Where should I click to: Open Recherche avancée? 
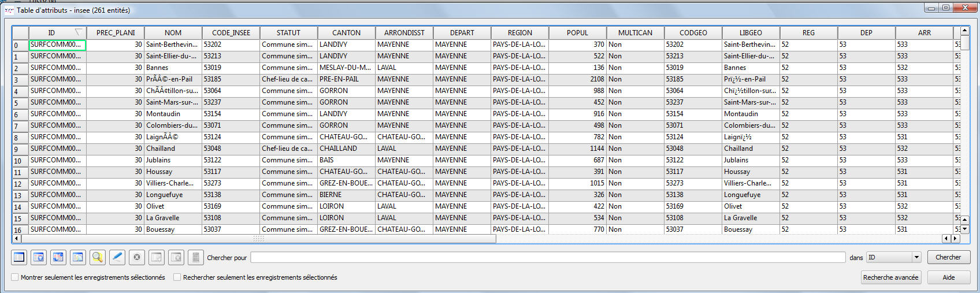click(890, 277)
